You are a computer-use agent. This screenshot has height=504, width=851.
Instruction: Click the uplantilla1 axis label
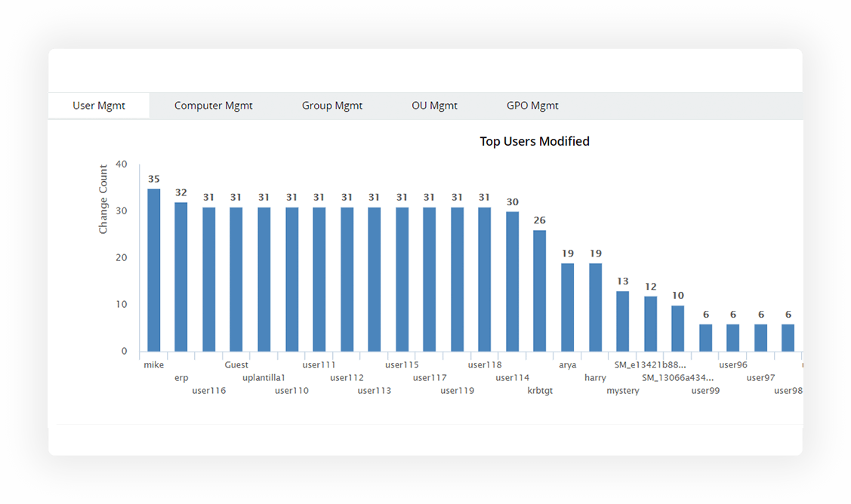264,378
